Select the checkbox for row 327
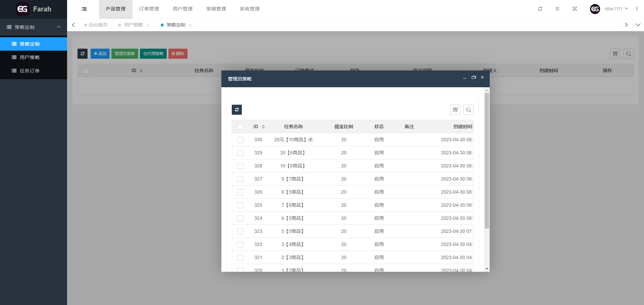644x305 pixels. [x=240, y=179]
